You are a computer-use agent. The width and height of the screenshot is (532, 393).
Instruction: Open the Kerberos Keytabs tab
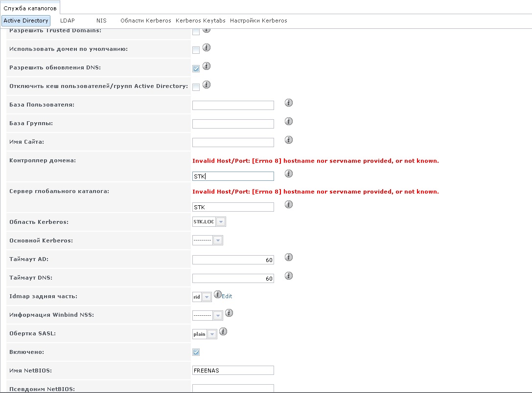[x=200, y=21]
